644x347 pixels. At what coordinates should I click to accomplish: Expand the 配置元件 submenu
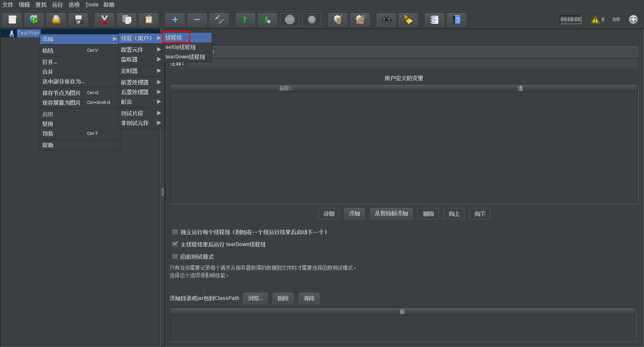click(x=141, y=50)
